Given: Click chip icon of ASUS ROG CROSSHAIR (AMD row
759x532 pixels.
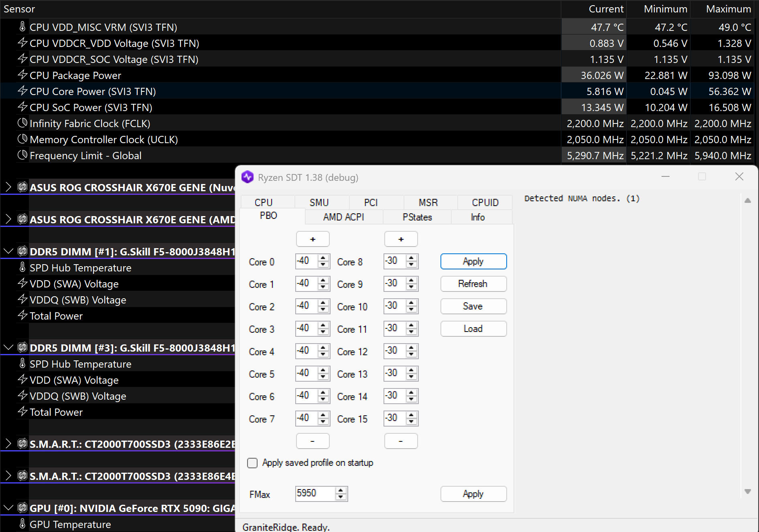Looking at the screenshot, I should [22, 219].
